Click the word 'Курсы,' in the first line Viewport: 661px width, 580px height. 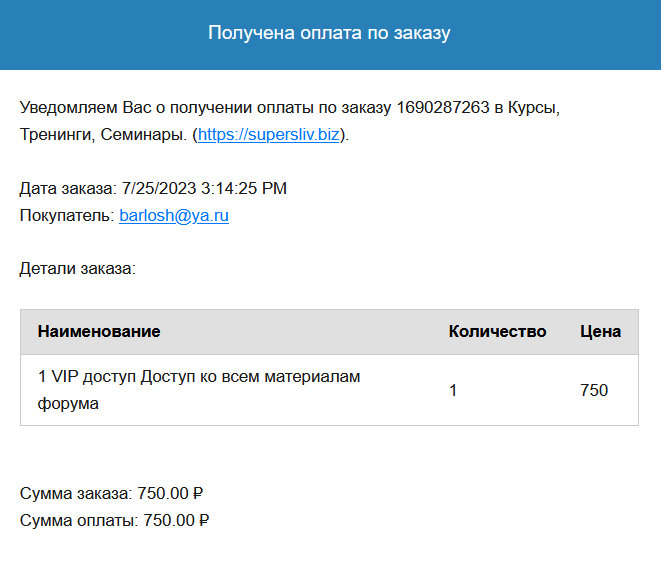(x=534, y=107)
